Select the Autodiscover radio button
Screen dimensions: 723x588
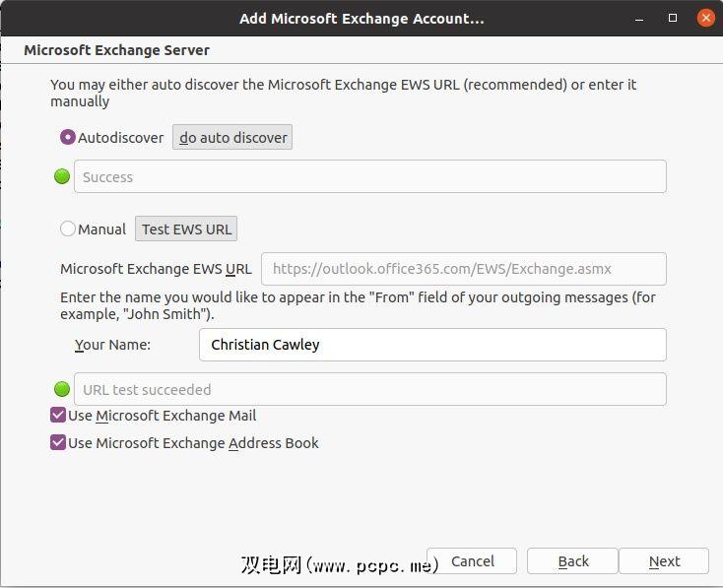coord(67,138)
